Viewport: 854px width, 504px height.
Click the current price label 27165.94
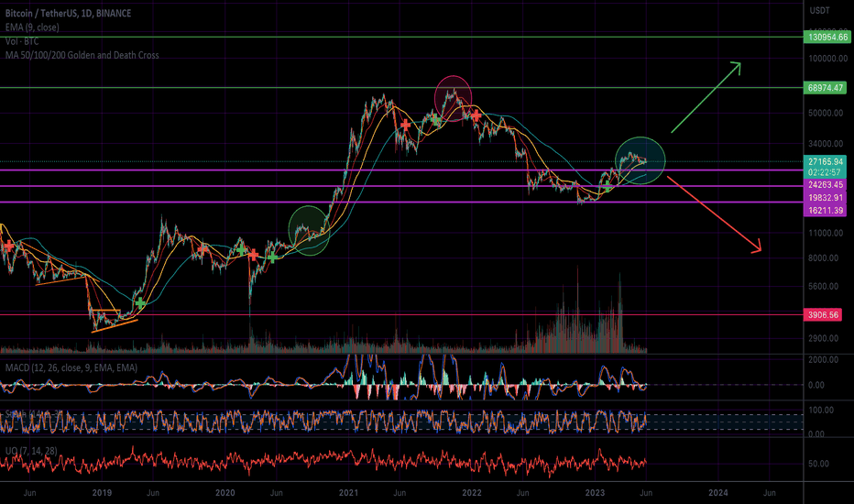825,161
